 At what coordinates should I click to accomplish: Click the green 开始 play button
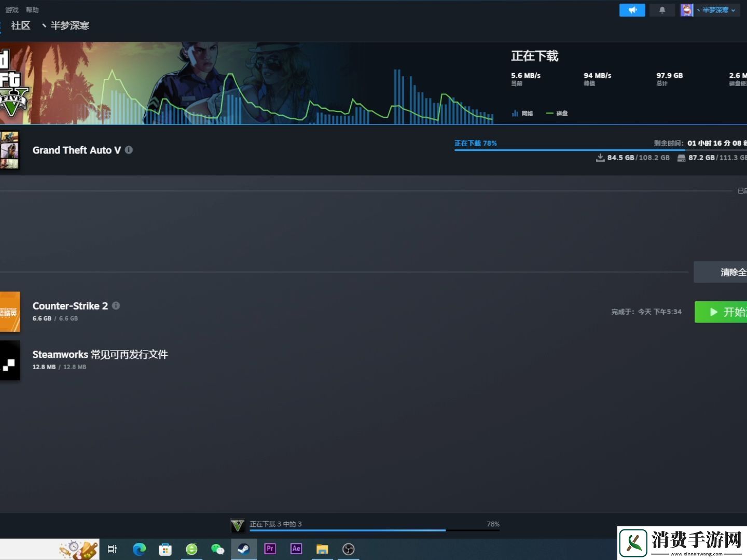point(721,312)
